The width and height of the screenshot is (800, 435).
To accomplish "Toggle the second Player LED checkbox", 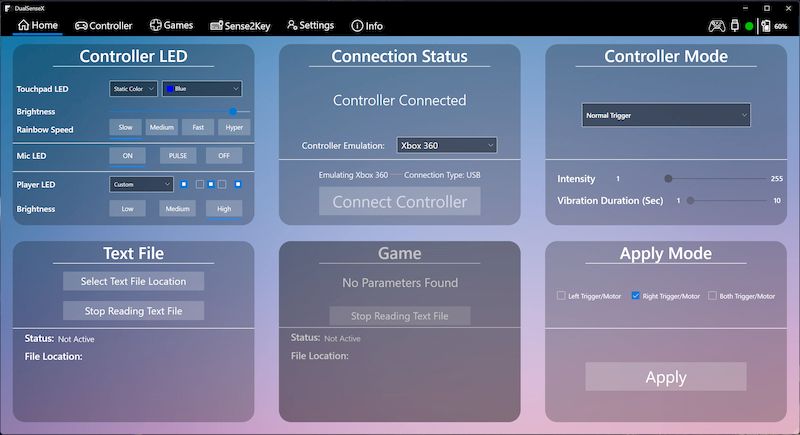I will tap(199, 184).
